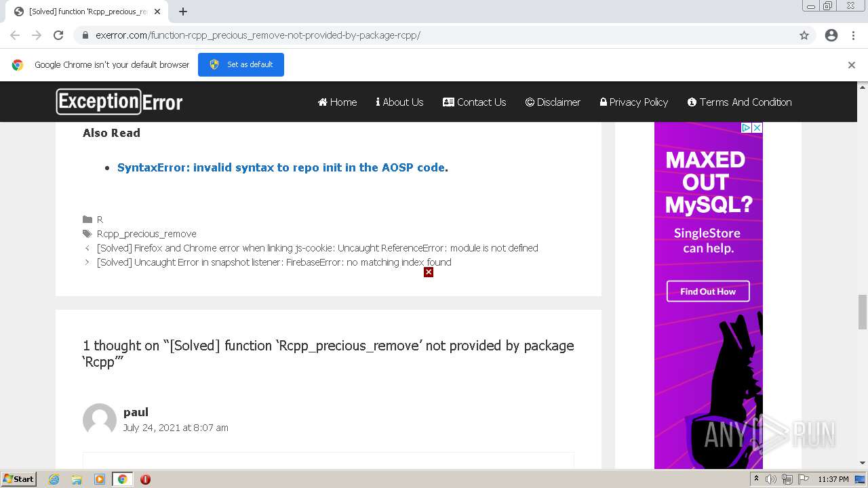This screenshot has width=868, height=488.
Task: Close ad via AdChoices X icon
Action: (x=757, y=127)
